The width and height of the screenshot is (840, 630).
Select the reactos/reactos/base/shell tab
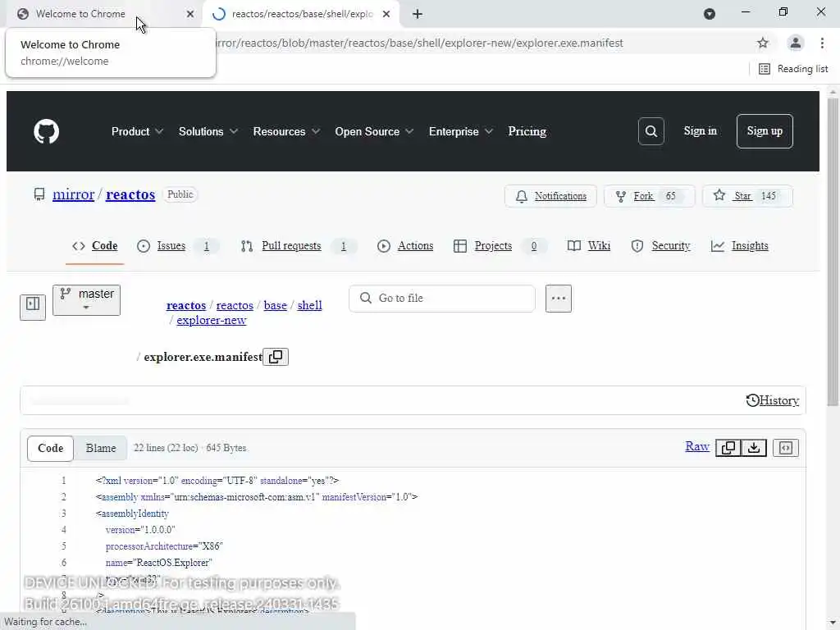[302, 14]
